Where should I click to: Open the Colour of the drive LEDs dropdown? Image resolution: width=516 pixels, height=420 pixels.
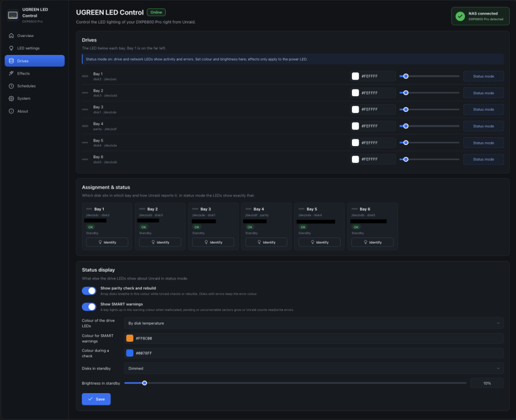tap(314, 323)
